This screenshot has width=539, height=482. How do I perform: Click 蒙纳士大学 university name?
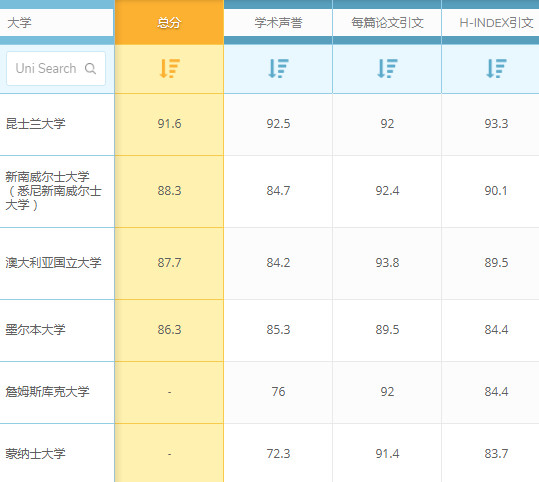point(35,454)
